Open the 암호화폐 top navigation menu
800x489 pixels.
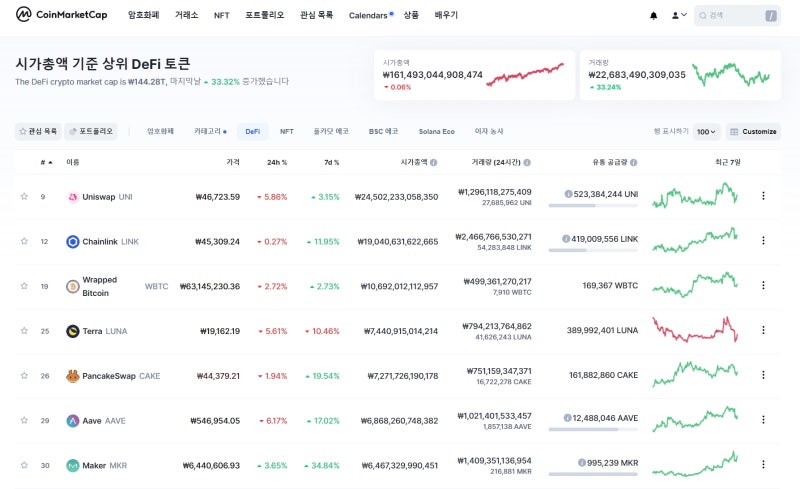[x=143, y=15]
